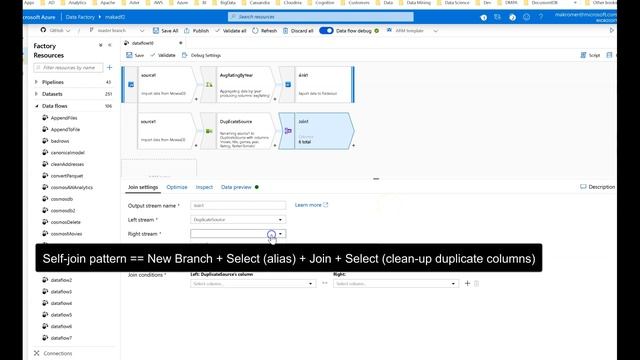Expand the Datasets tree node
Image resolution: width=640 pixels, height=360 pixels.
click(36, 94)
